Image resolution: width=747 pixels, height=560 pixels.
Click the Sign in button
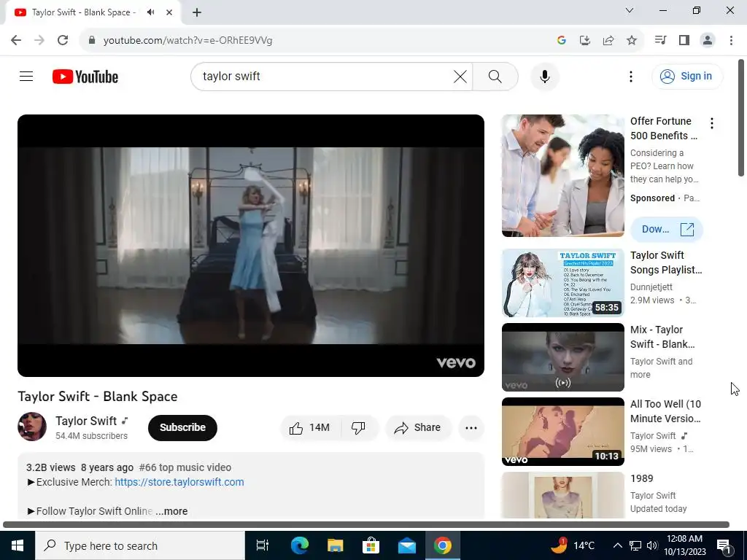tap(686, 76)
